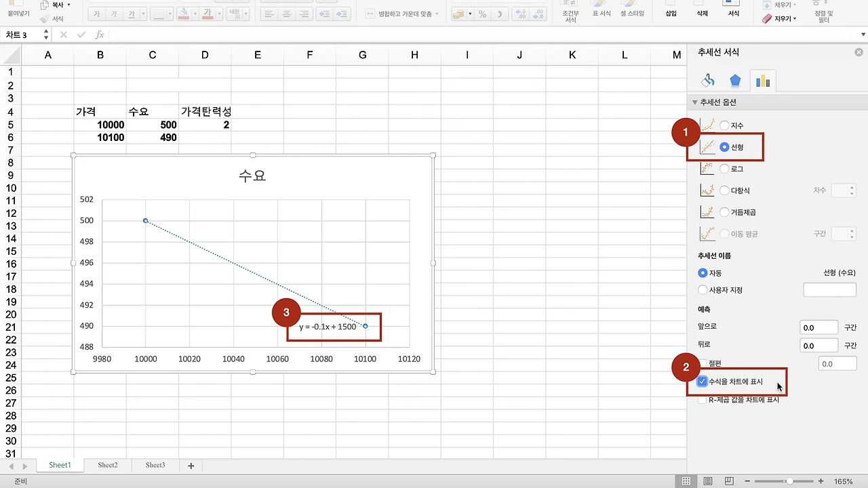Open the font color dropdown arrow
This screenshot has height=488, width=868.
tap(218, 14)
